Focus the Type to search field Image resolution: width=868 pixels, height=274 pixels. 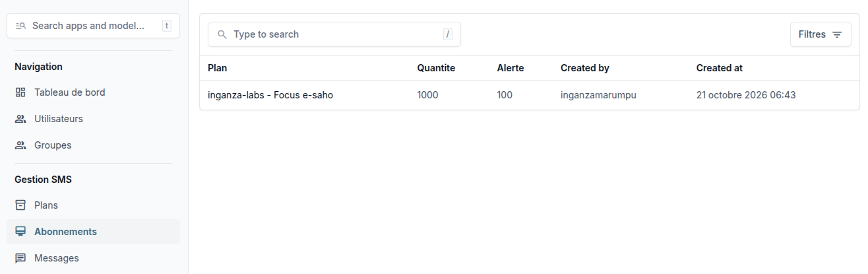[x=334, y=34]
